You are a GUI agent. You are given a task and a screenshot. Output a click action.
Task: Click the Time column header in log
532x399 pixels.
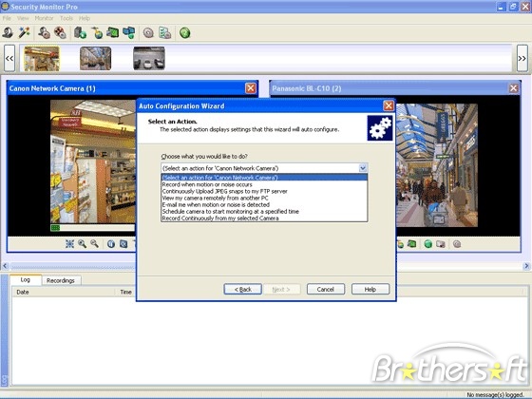click(125, 292)
